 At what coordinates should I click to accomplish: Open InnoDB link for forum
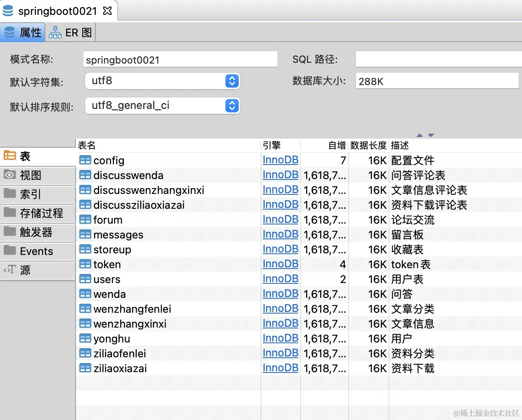[x=280, y=219]
